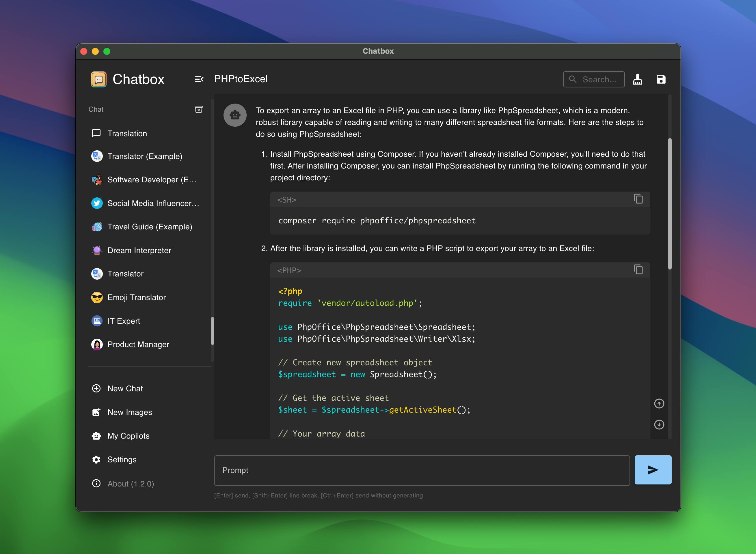Send the prompt with the paper plane button

point(653,470)
